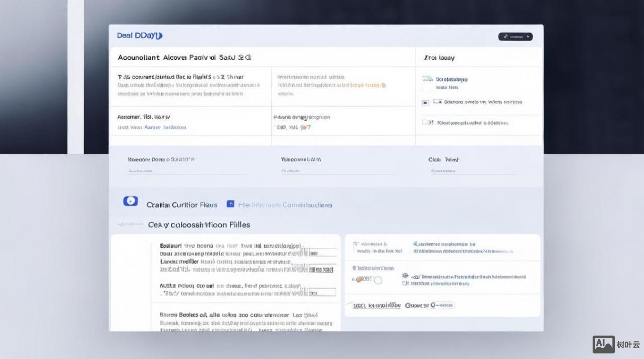Open the middle underlined dropdown field
The height and width of the screenshot is (359, 644).
click(x=337, y=171)
